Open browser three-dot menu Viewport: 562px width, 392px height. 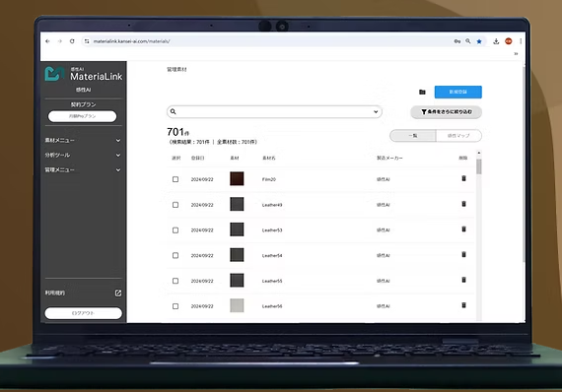[x=521, y=41]
